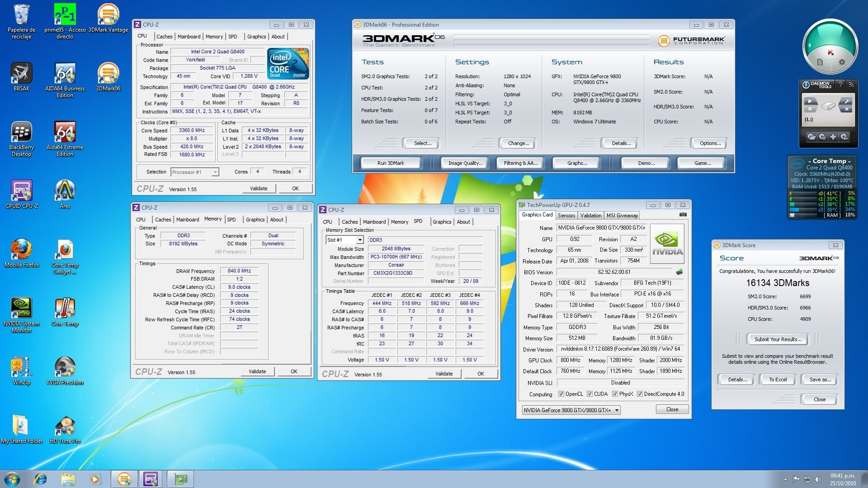Open Internet Explorer from the taskbar
The width and height of the screenshot is (868, 488).
pos(41,479)
